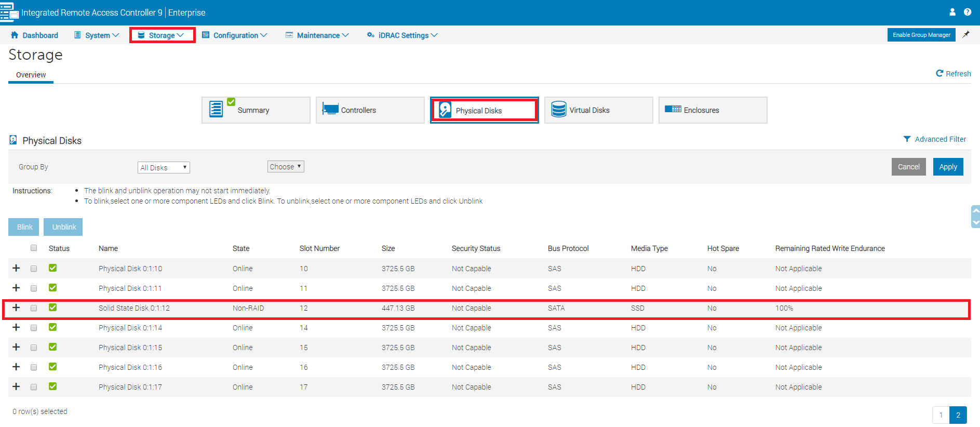Open the Enclosures tile
Image resolution: width=980 pixels, height=427 pixels.
pyautogui.click(x=713, y=110)
